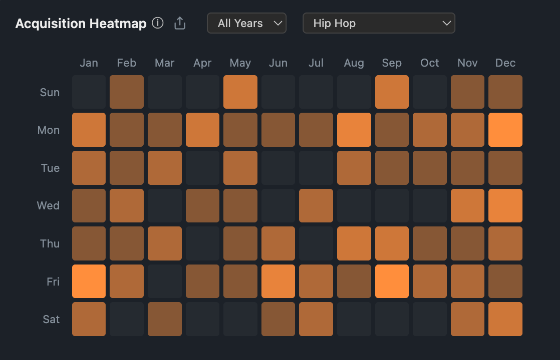The width and height of the screenshot is (560, 360).
Task: Click the Jun month label
Action: point(278,63)
